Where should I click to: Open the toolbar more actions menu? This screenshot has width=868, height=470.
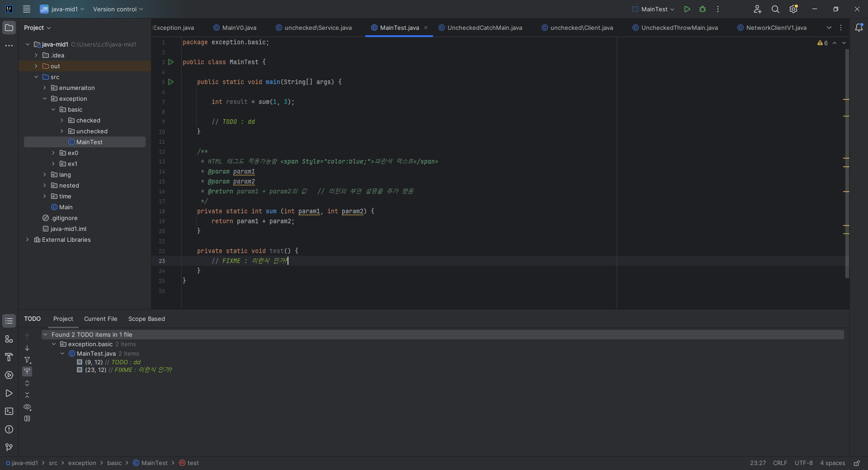(718, 9)
